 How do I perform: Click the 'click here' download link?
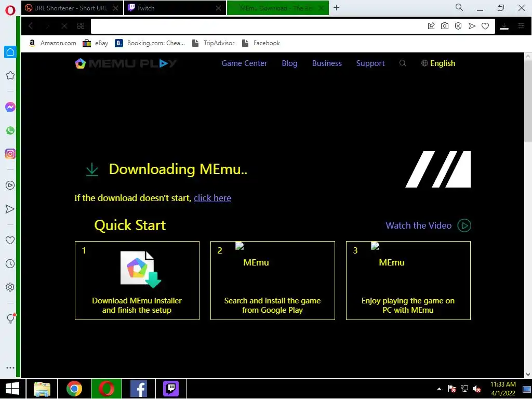click(x=212, y=198)
